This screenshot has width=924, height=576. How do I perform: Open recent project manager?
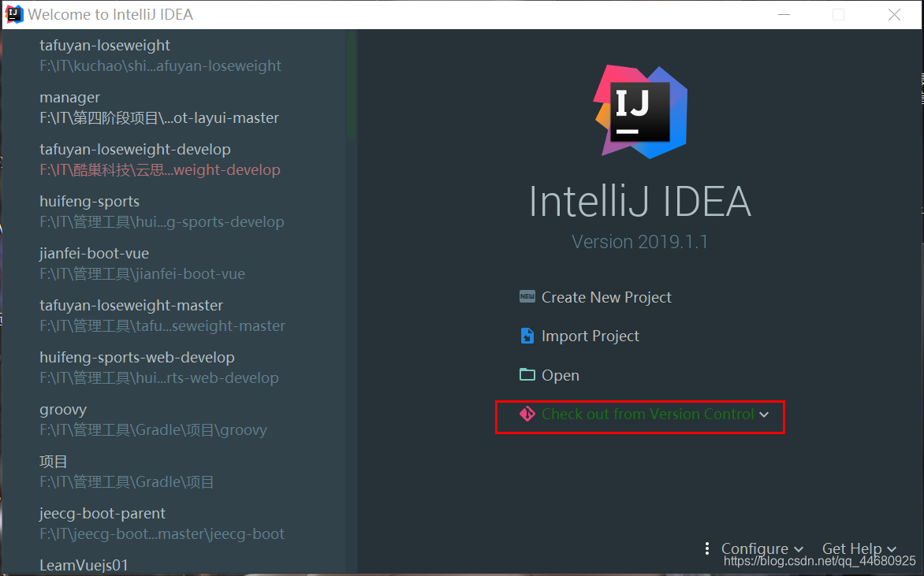(69, 97)
